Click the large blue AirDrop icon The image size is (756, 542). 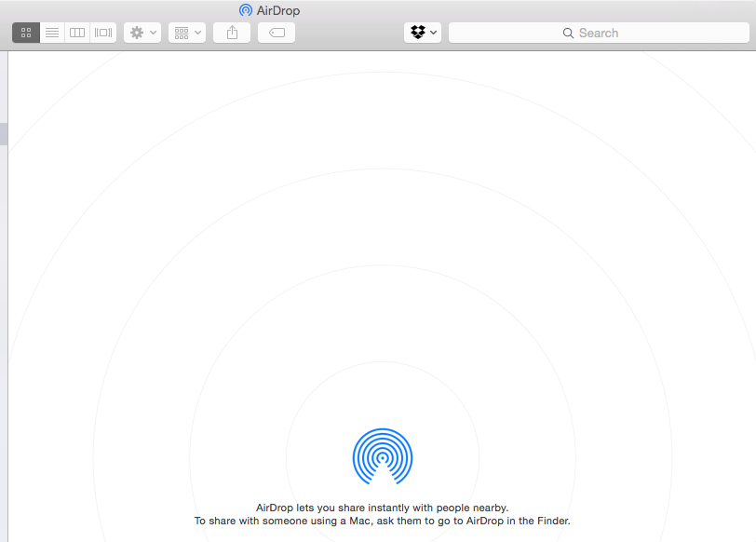pos(383,456)
